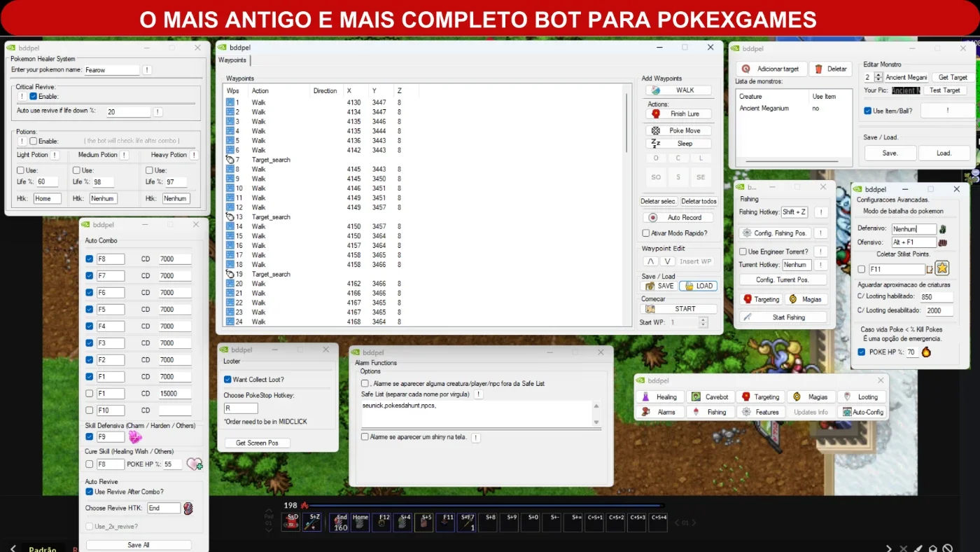The width and height of the screenshot is (980, 552).
Task: Toggle Critical Revive Enable checkbox
Action: pyautogui.click(x=33, y=96)
